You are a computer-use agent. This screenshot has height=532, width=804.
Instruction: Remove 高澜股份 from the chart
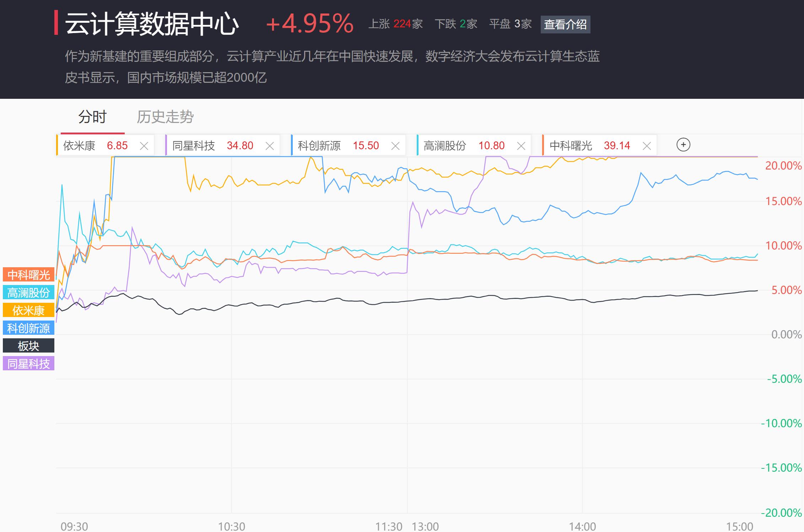(521, 146)
